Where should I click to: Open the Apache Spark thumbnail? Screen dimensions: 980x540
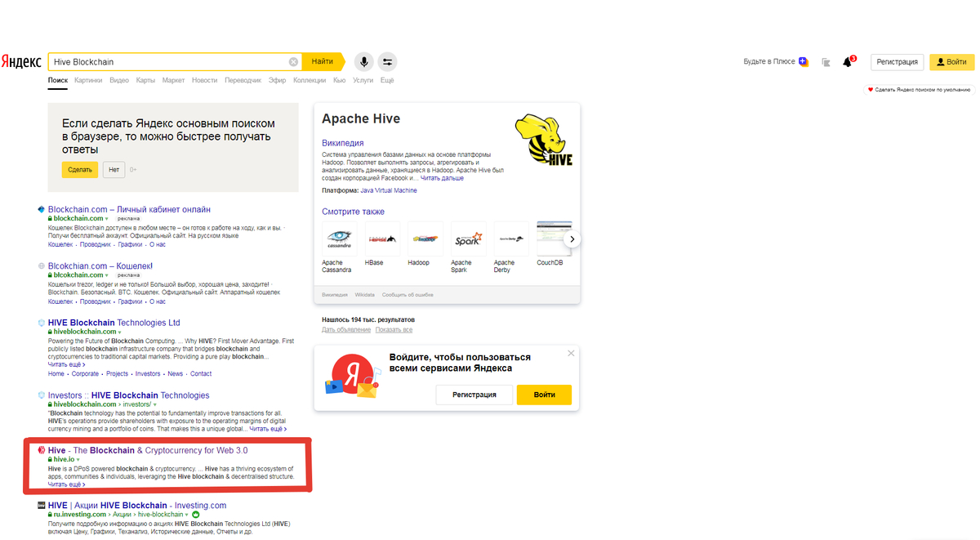tap(468, 239)
